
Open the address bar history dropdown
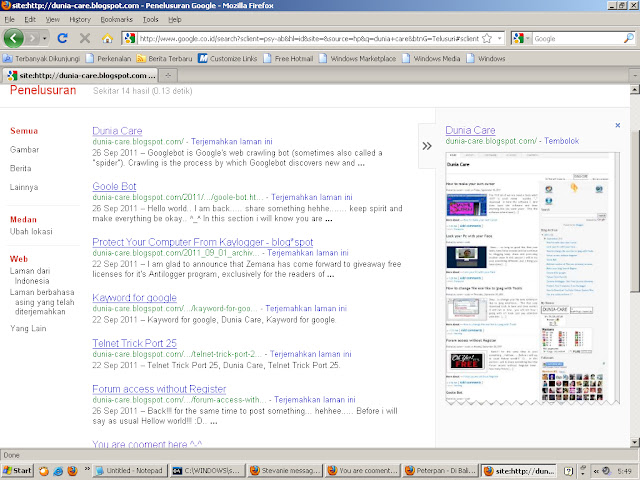pyautogui.click(x=500, y=38)
